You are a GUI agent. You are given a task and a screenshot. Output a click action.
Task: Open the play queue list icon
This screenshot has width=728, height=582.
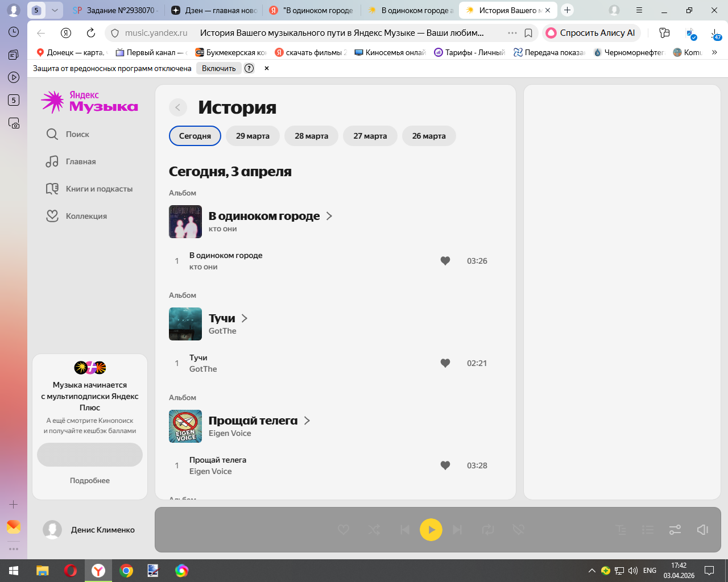point(648,530)
